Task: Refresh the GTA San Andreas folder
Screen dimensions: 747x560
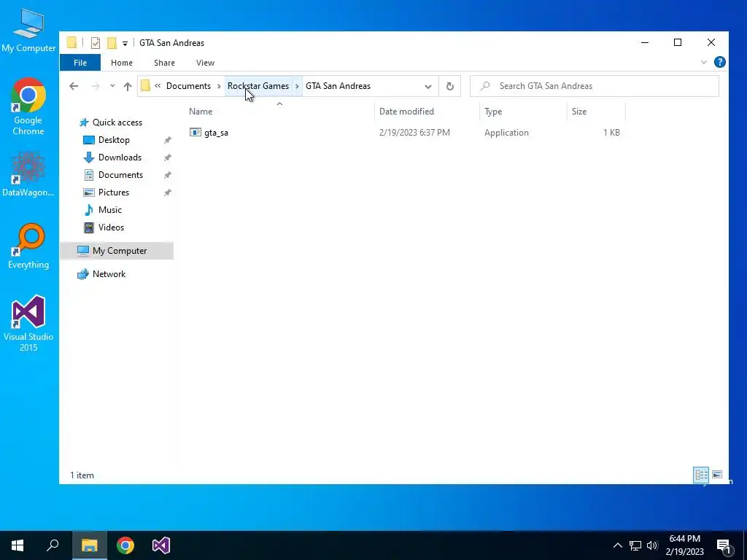Action: click(449, 86)
